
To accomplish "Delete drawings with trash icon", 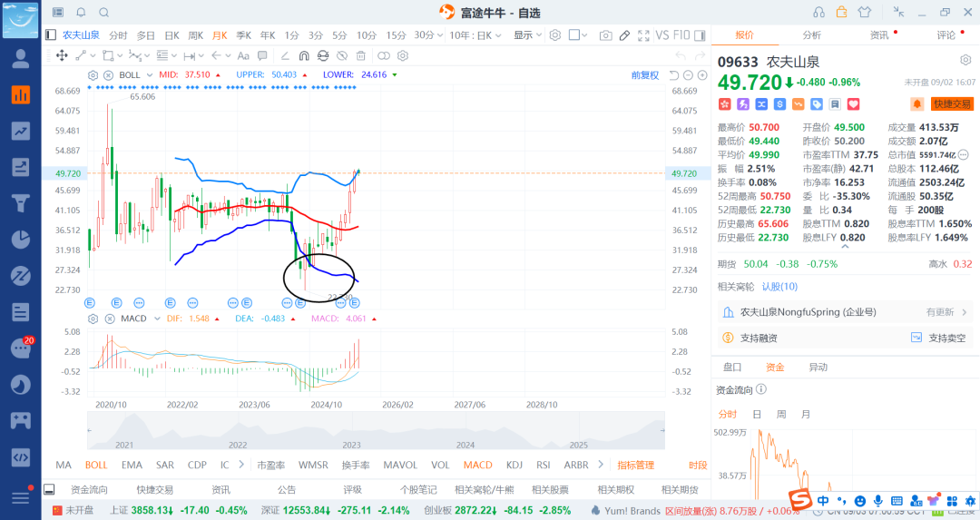I will [x=360, y=55].
